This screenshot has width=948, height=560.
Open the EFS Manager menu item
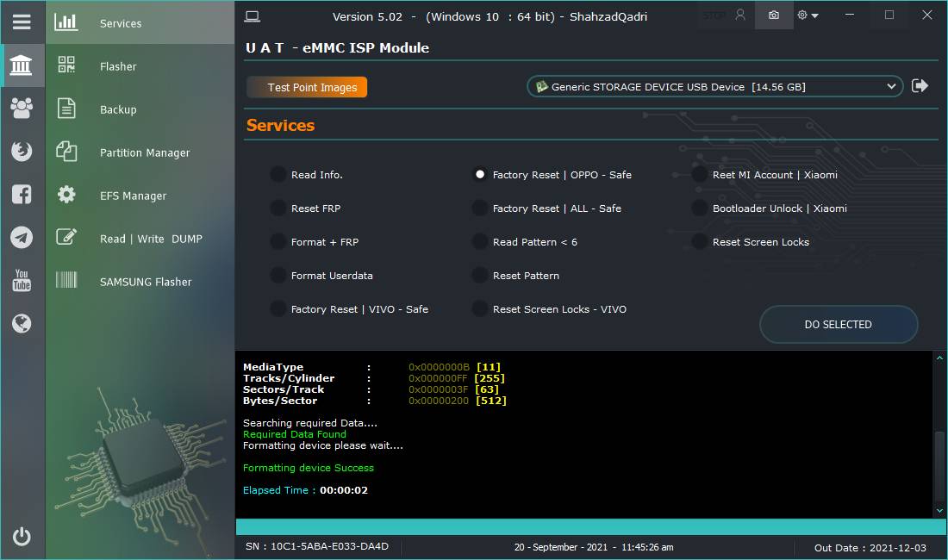(140, 195)
